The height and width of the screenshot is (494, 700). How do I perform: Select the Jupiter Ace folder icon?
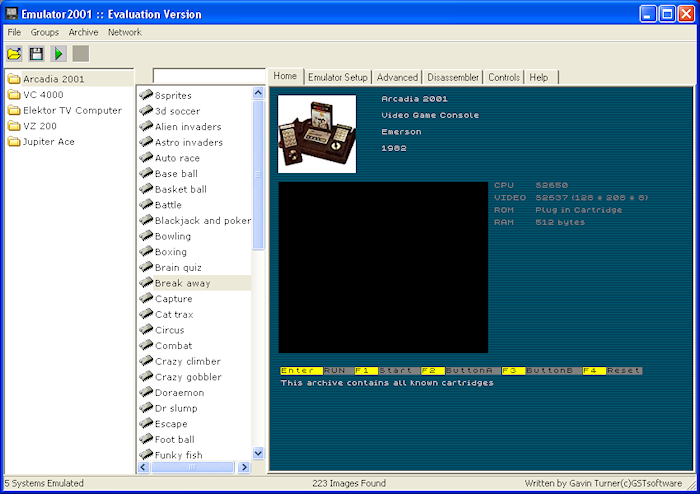pyautogui.click(x=14, y=141)
